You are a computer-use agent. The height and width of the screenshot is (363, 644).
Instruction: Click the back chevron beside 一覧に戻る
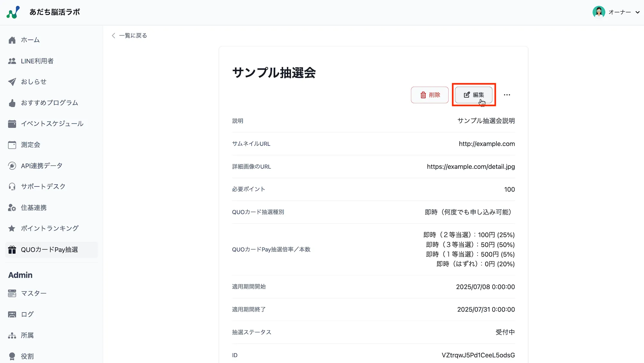click(x=113, y=35)
